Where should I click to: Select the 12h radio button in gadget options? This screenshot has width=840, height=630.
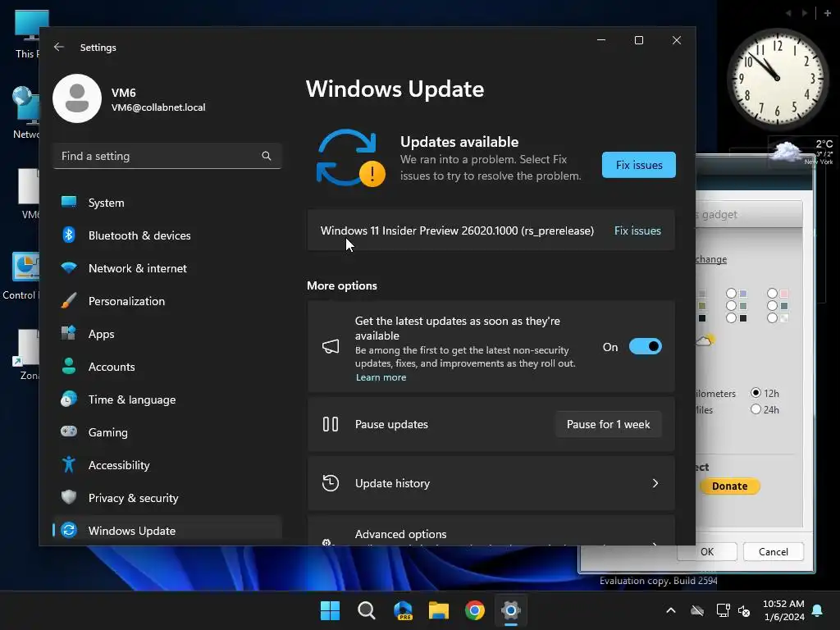pos(756,393)
